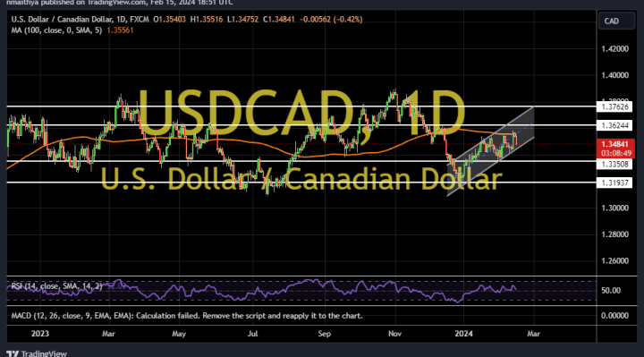Open the CAD currency selector

tap(616, 21)
